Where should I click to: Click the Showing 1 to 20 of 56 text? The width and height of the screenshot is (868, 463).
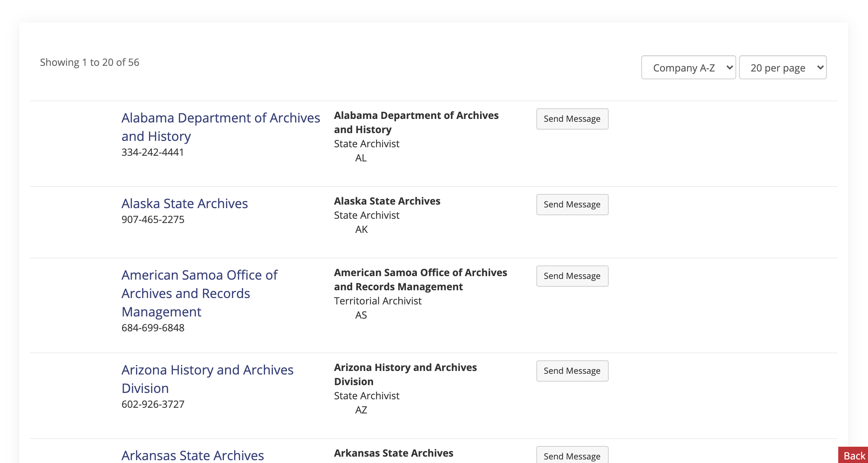coord(89,62)
